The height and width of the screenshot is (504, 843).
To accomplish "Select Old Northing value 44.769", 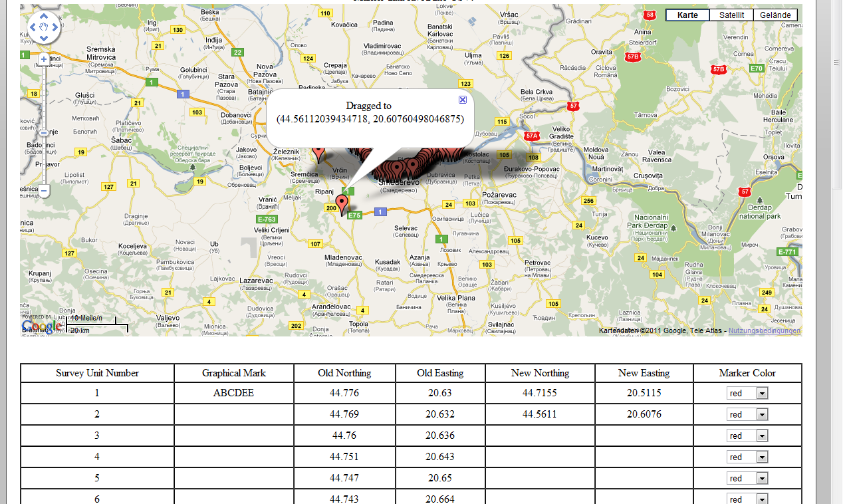I will point(344,414).
